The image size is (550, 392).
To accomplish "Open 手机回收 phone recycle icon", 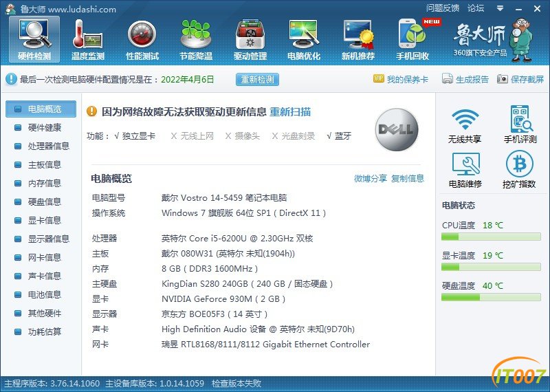I will pyautogui.click(x=412, y=40).
